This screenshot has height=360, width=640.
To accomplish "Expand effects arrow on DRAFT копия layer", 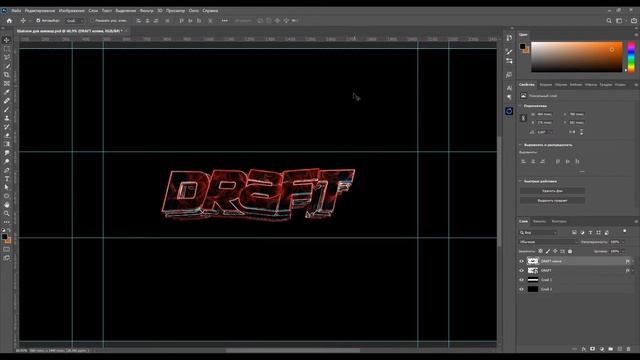I will pyautogui.click(x=633, y=261).
